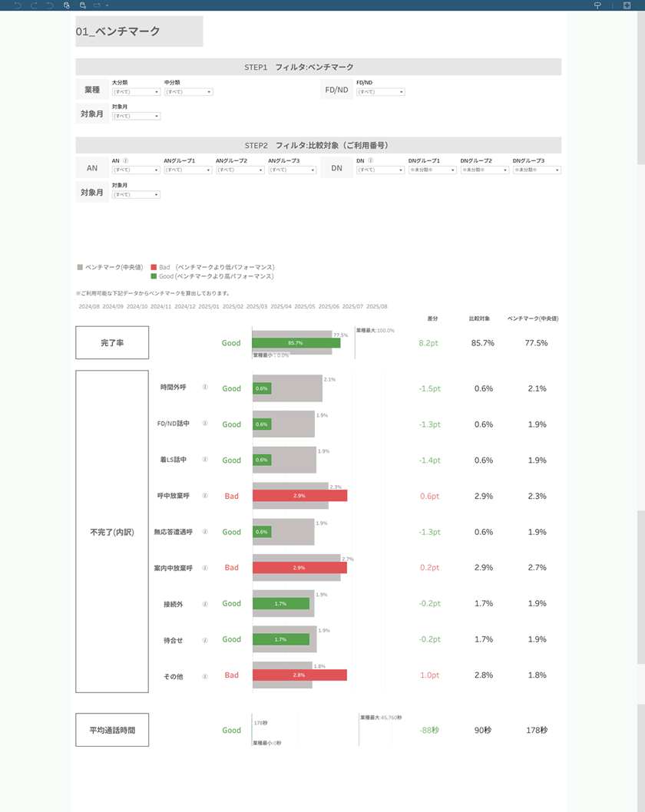Click the info icon next to DN filter label
Image resolution: width=645 pixels, height=812 pixels.
pyautogui.click(x=370, y=161)
